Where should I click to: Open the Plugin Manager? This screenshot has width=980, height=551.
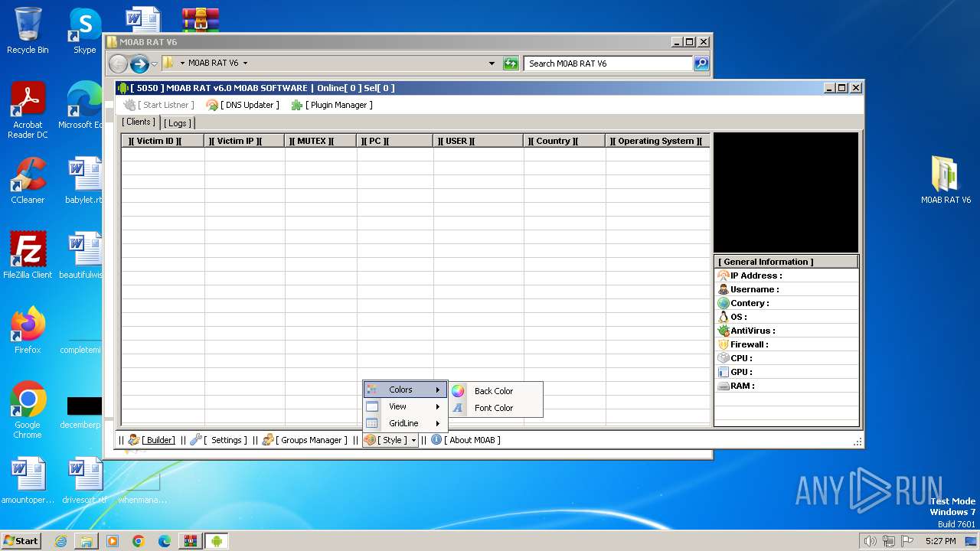[332, 105]
